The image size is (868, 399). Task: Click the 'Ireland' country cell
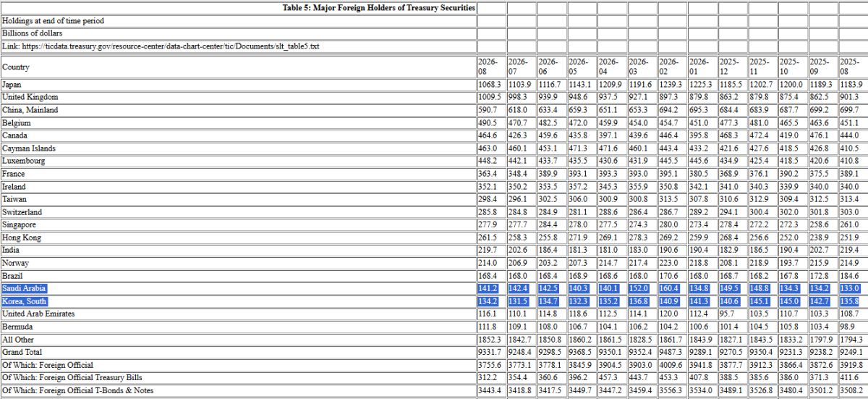[238, 187]
